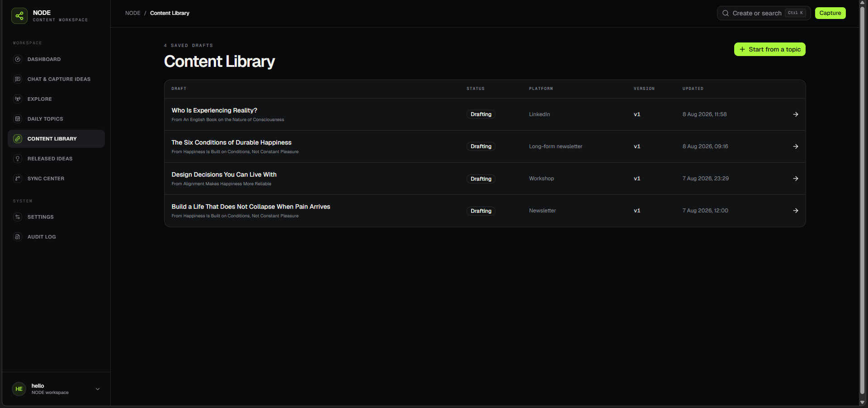Viewport: 868px width, 408px height.
Task: Open Chat & Capture Ideas label
Action: pyautogui.click(x=59, y=79)
